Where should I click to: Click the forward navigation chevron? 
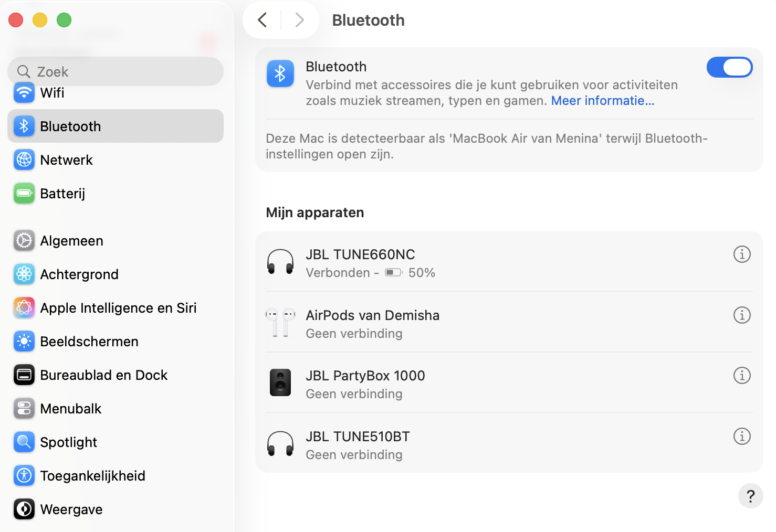[299, 19]
